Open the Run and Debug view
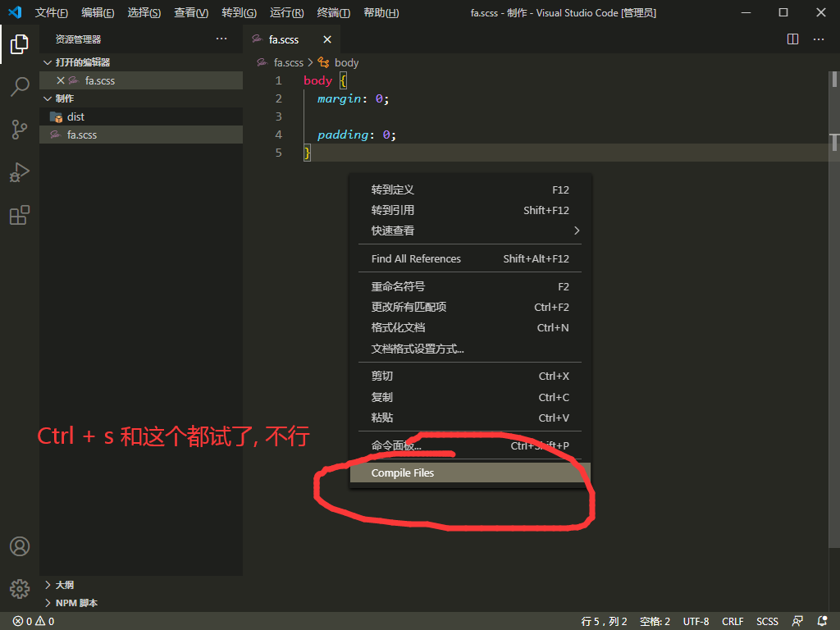Screen dimensions: 840x630 [x=20, y=172]
